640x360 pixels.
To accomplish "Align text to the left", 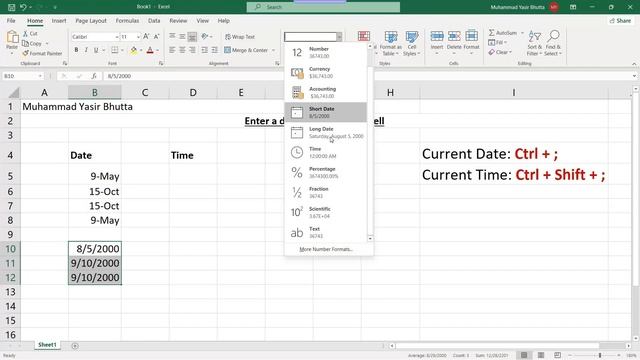I will click(172, 50).
